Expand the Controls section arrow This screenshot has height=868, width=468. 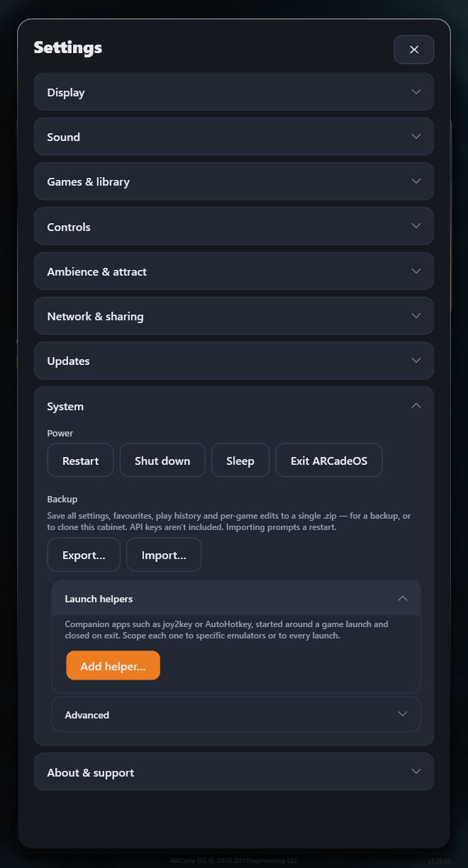[416, 226]
